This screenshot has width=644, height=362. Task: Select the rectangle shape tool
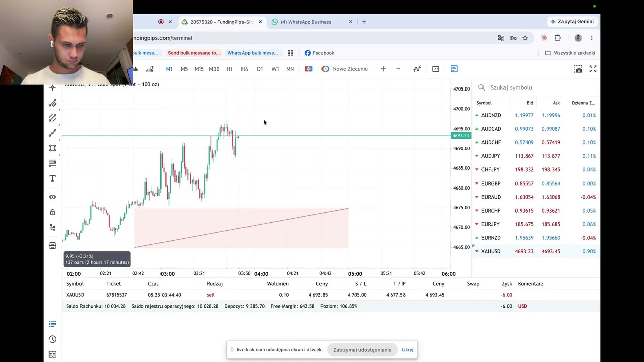point(52,148)
